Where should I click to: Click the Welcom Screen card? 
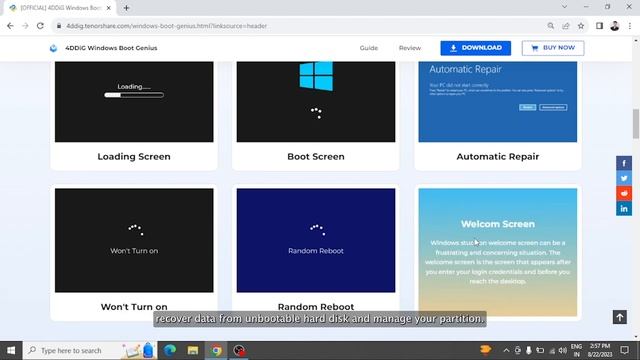pos(498,252)
